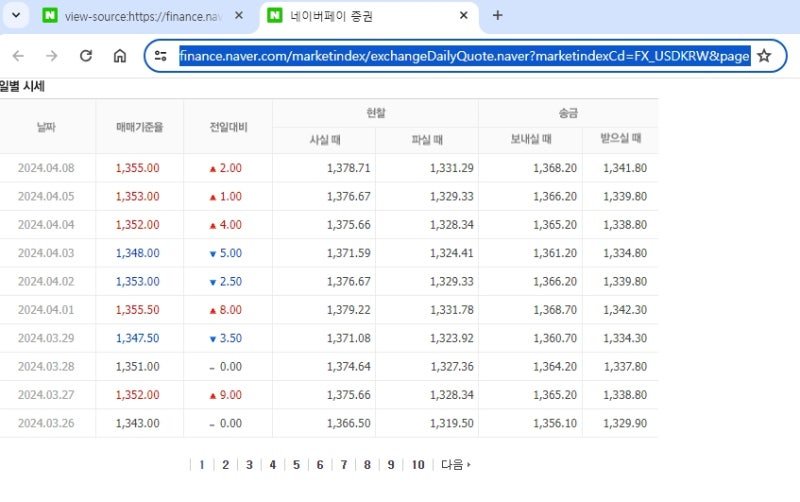Expand the tab search dropdown arrow
Viewport: 800px width, 502px height.
coord(16,15)
